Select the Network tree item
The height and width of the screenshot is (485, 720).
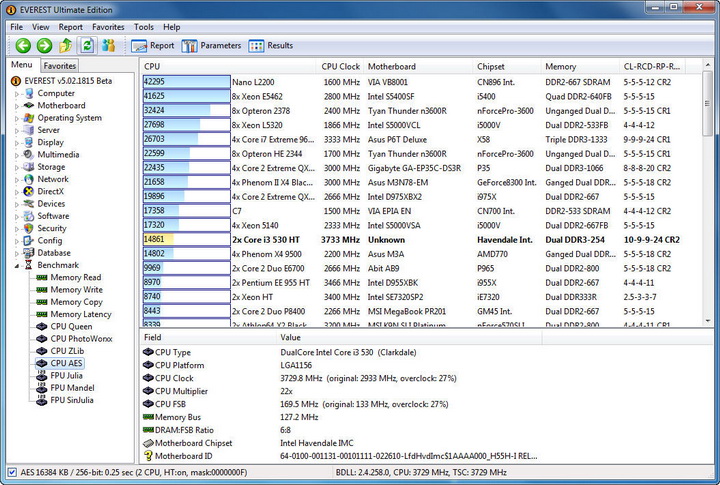coord(53,179)
